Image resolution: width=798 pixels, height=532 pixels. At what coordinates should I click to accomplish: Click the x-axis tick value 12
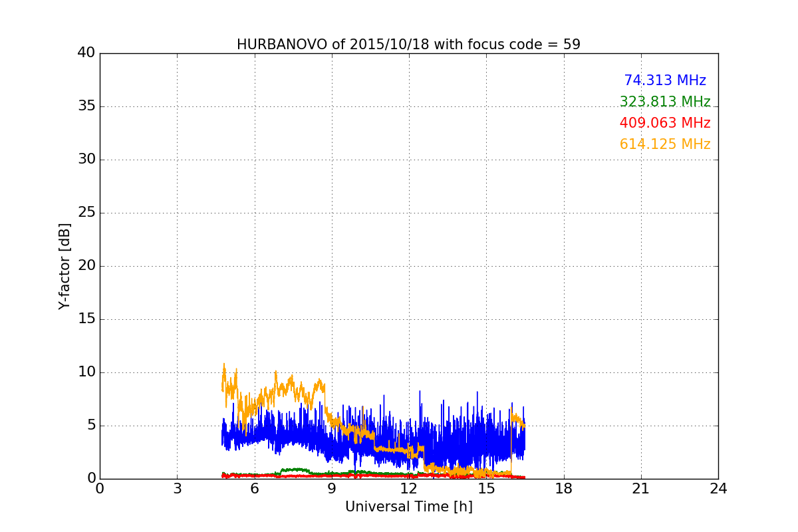pyautogui.click(x=409, y=489)
